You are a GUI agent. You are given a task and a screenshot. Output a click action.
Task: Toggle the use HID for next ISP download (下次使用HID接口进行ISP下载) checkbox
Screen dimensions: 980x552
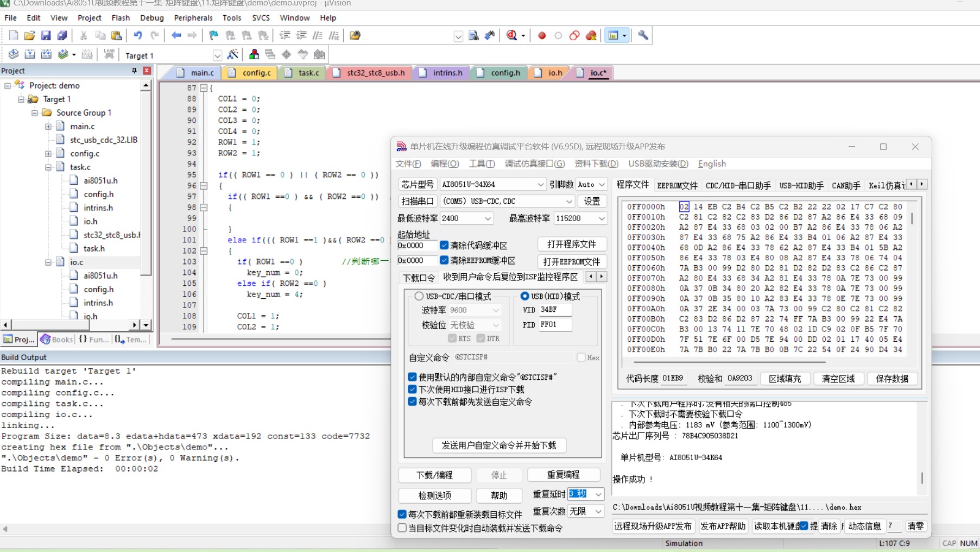[x=412, y=389]
